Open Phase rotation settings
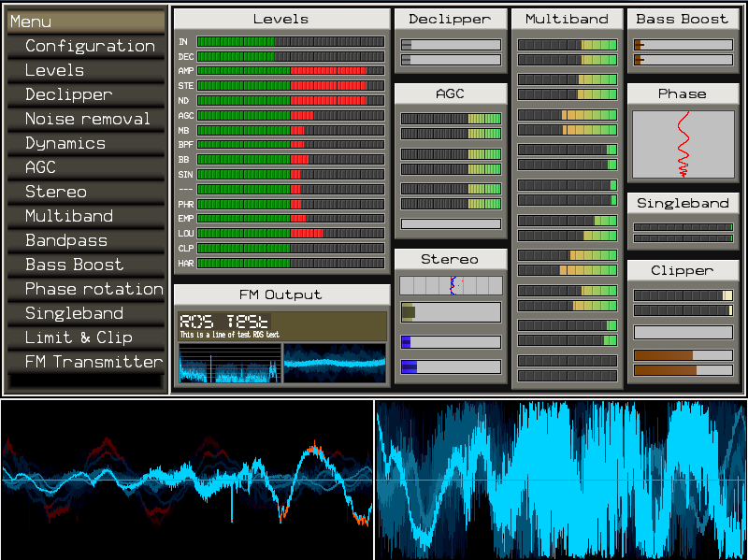 click(86, 290)
